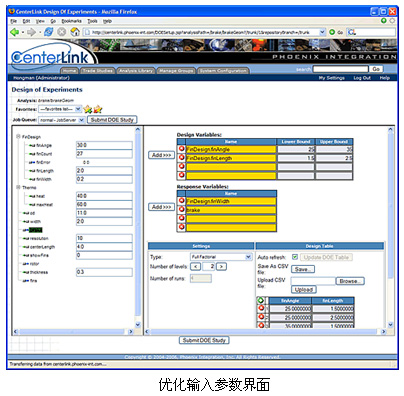
Task: Click Add button for Design Variables
Action: click(161, 155)
